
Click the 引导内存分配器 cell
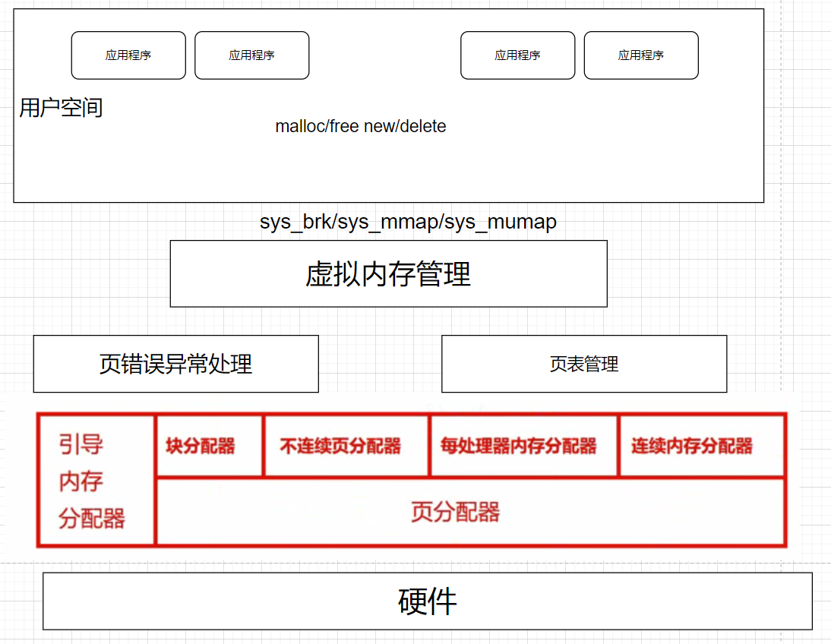tap(96, 480)
